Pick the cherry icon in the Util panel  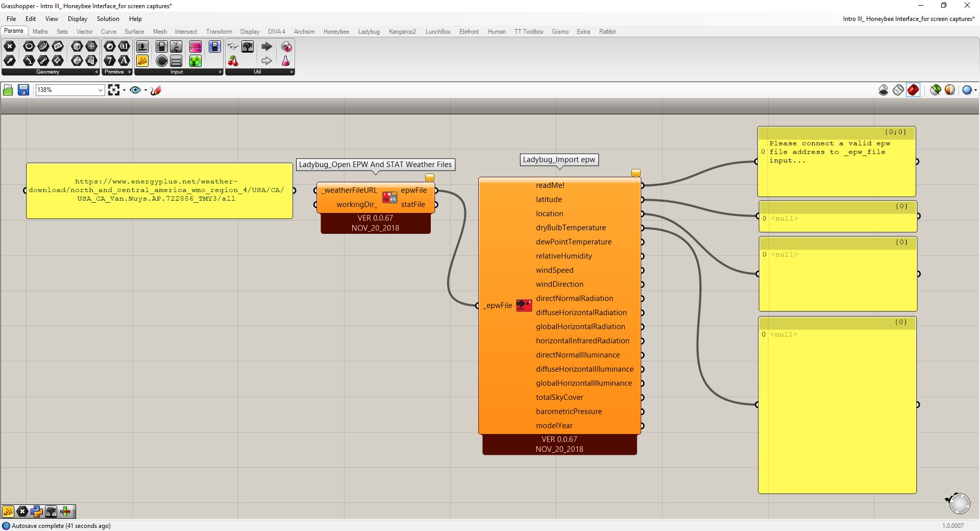coord(233,61)
